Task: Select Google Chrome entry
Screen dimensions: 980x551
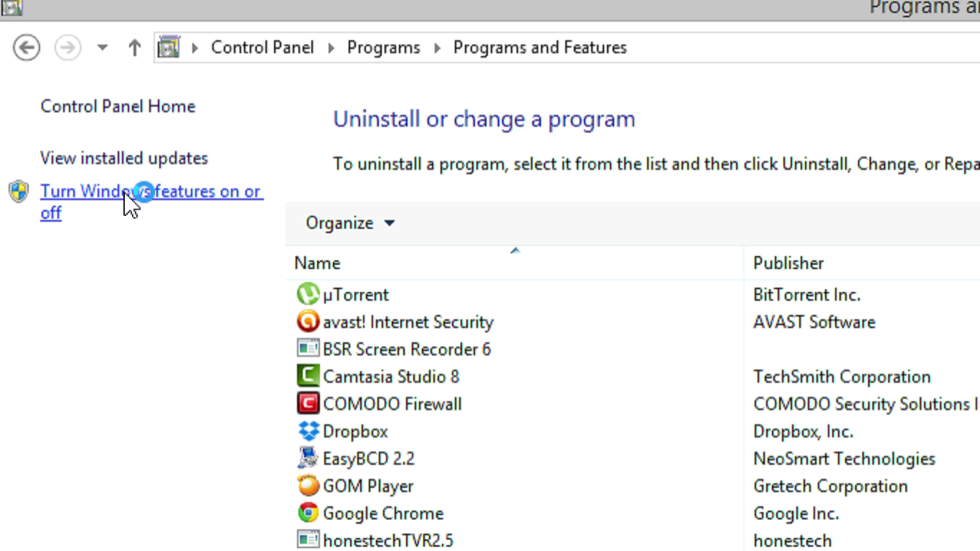Action: pos(383,513)
